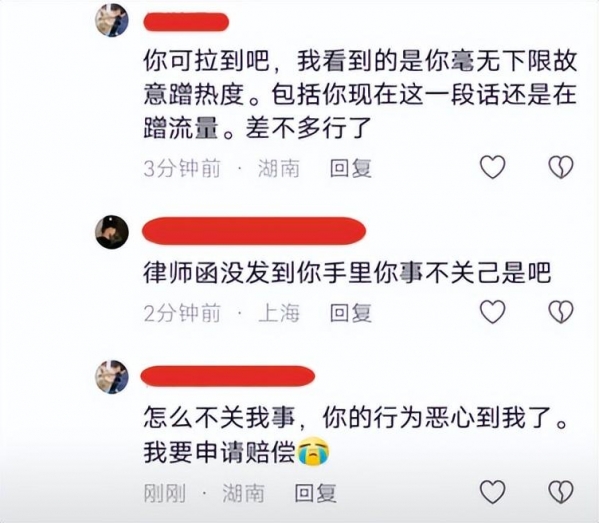Reply to the 刚刚 comment
This screenshot has height=523, width=600.
pyautogui.click(x=315, y=493)
